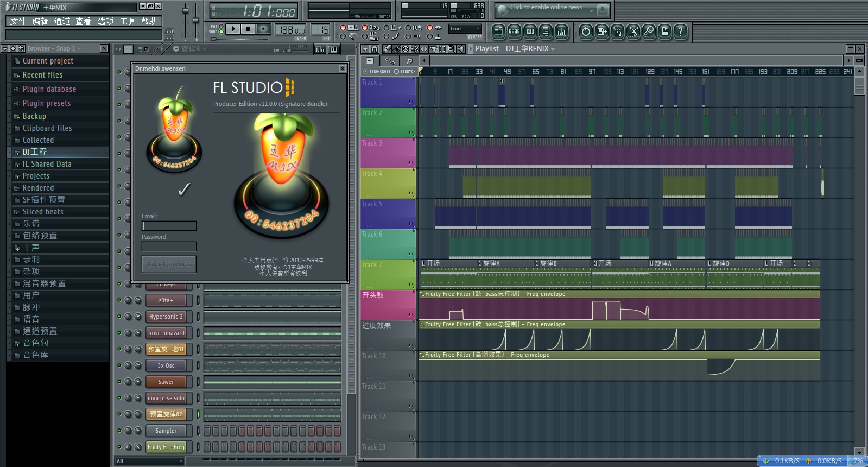Image resolution: width=868 pixels, height=467 pixels.
Task: Switch to pattern mode (PAT)
Action: point(221,26)
